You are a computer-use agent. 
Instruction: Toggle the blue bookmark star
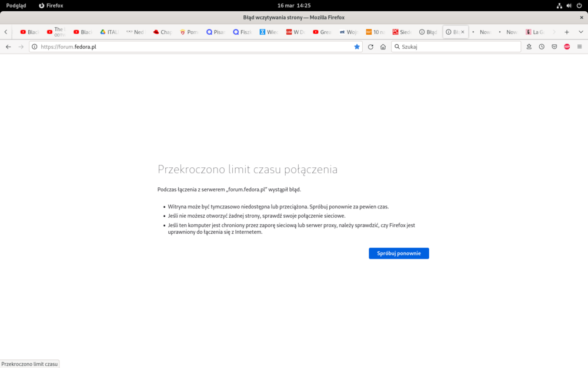[357, 47]
